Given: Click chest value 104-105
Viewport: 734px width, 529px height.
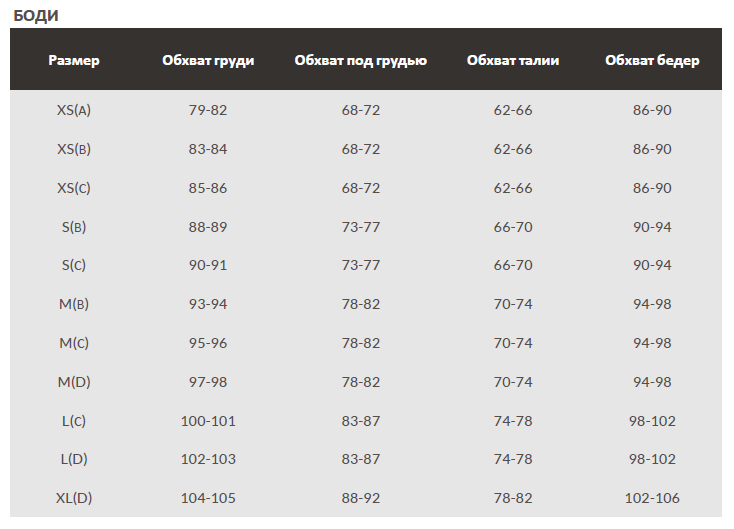Looking at the screenshot, I should 208,498.
